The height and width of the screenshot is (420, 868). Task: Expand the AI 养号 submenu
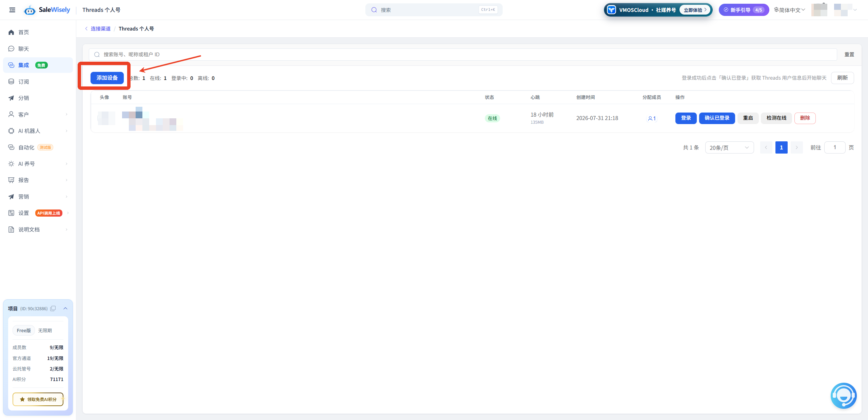(38, 164)
